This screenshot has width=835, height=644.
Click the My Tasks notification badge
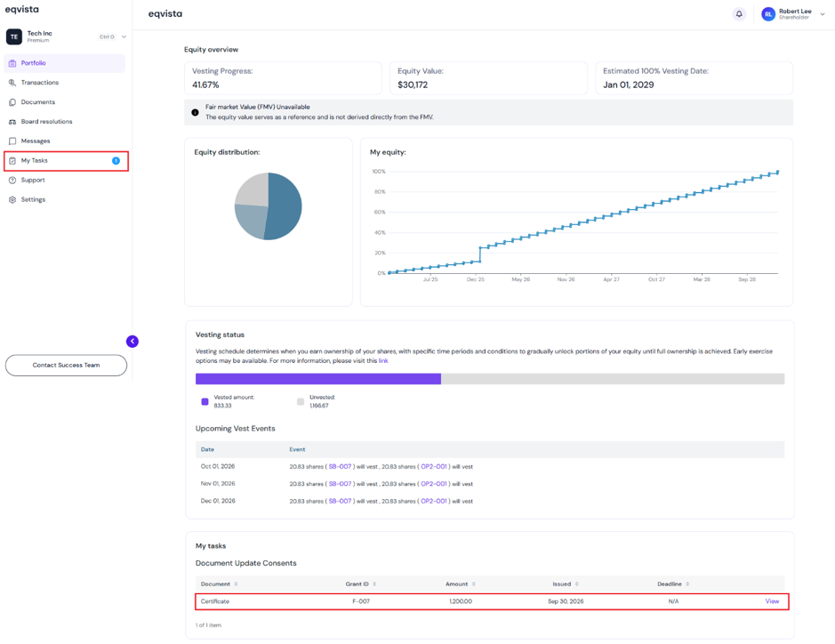pyautogui.click(x=116, y=161)
